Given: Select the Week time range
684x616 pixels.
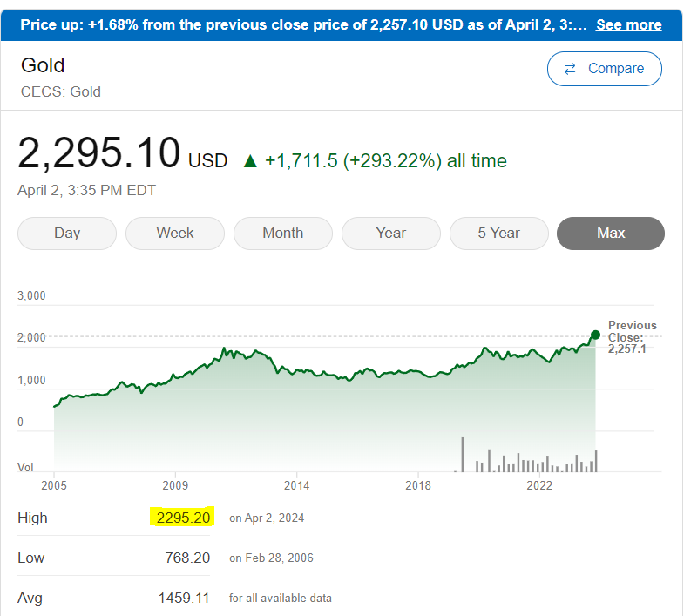Looking at the screenshot, I should (x=175, y=233).
